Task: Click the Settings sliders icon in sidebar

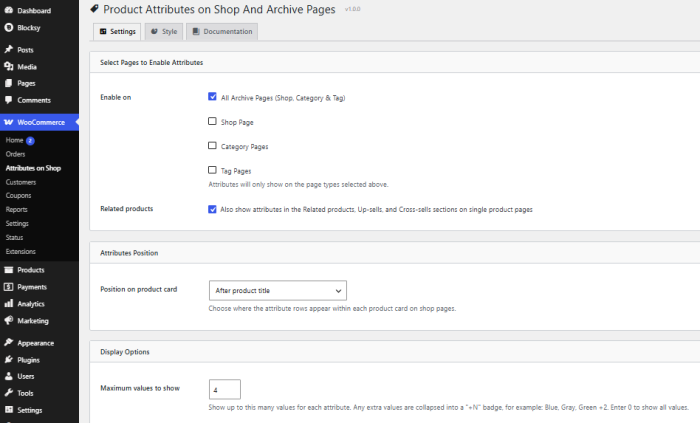Action: coord(8,410)
